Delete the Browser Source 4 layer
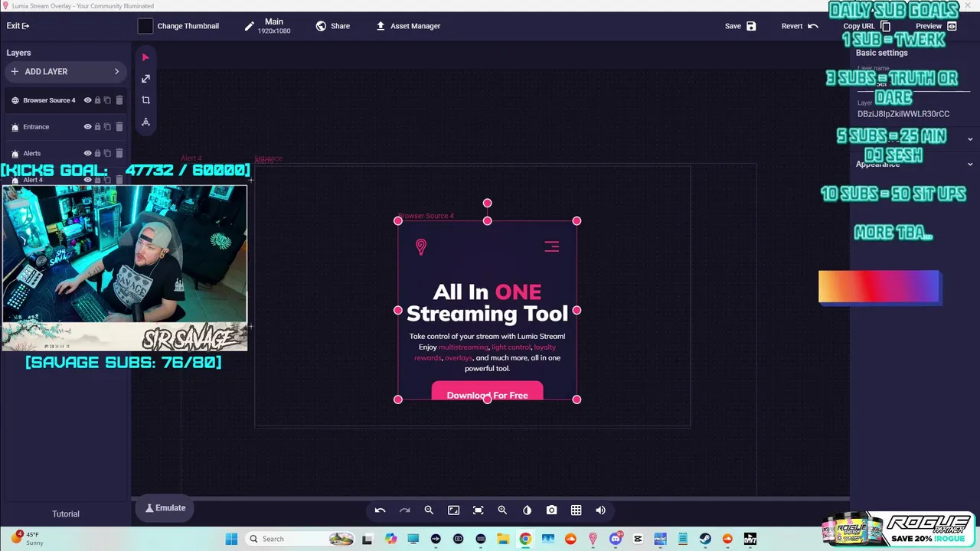 [119, 100]
